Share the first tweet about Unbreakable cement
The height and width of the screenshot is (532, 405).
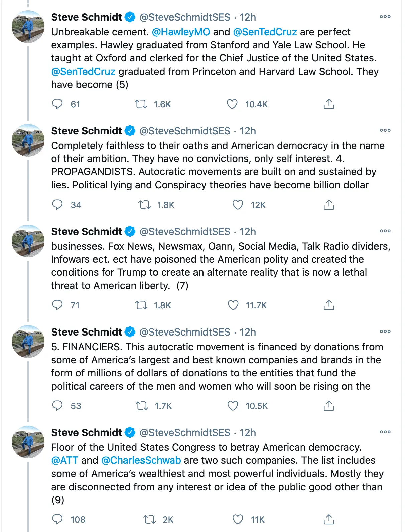[329, 104]
